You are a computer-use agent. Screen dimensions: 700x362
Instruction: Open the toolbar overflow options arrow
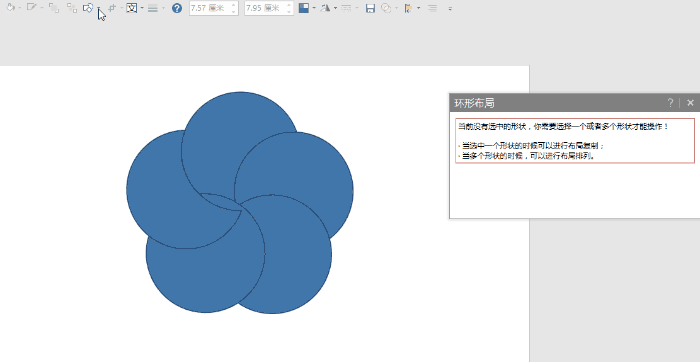(x=450, y=8)
